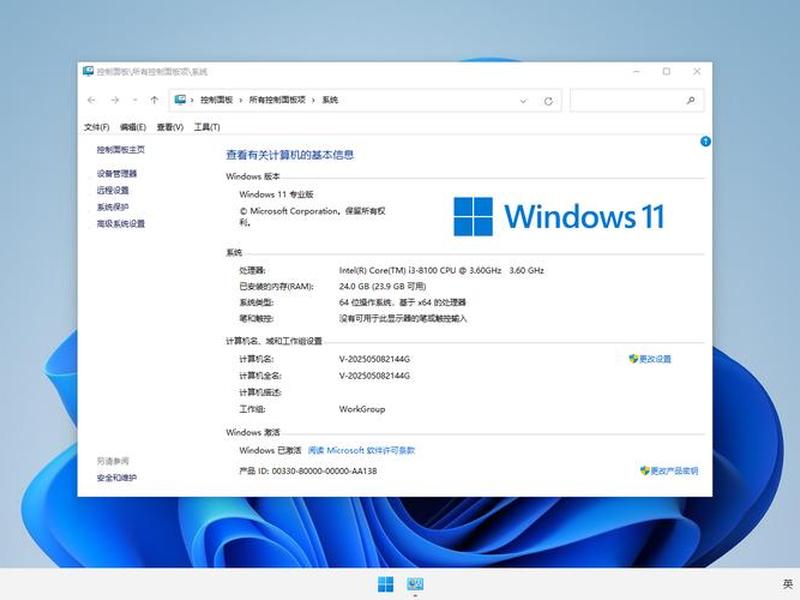Expand the address bar history dropdown
This screenshot has height=600, width=800.
pyautogui.click(x=523, y=101)
